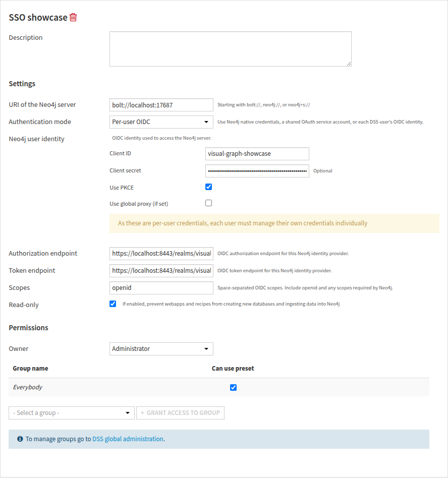Click the Use PKCE label

pyautogui.click(x=122, y=188)
